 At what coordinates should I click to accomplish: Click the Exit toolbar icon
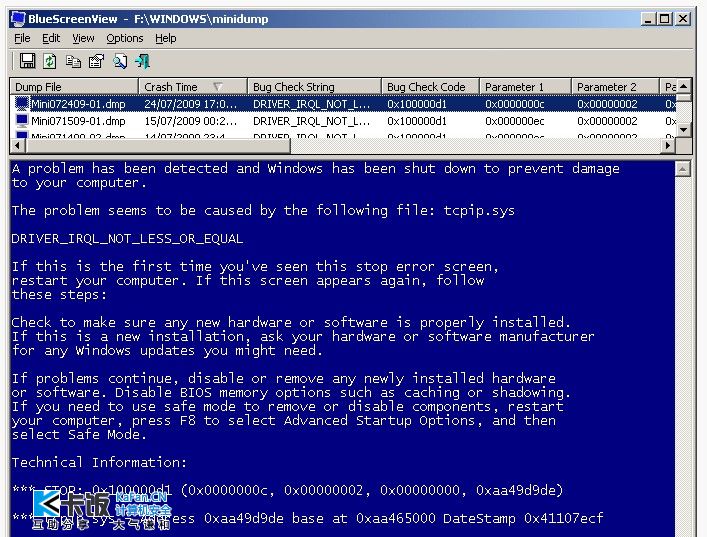142,61
